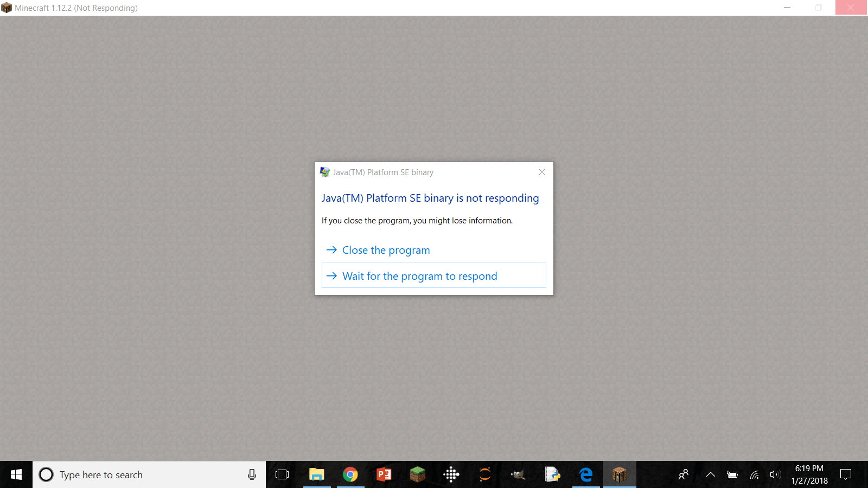868x488 pixels.
Task: Switch to Google Chrome on the taskbar
Action: click(x=350, y=474)
